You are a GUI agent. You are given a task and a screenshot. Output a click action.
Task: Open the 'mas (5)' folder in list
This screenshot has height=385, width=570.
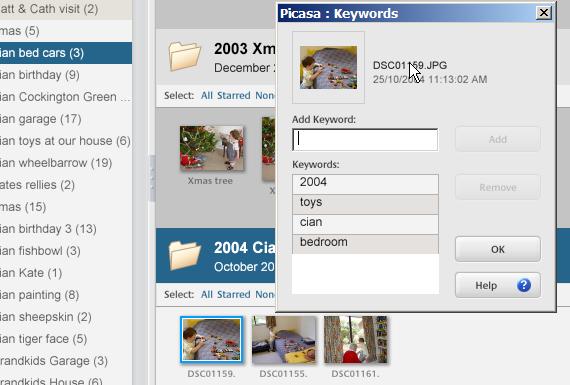66,31
